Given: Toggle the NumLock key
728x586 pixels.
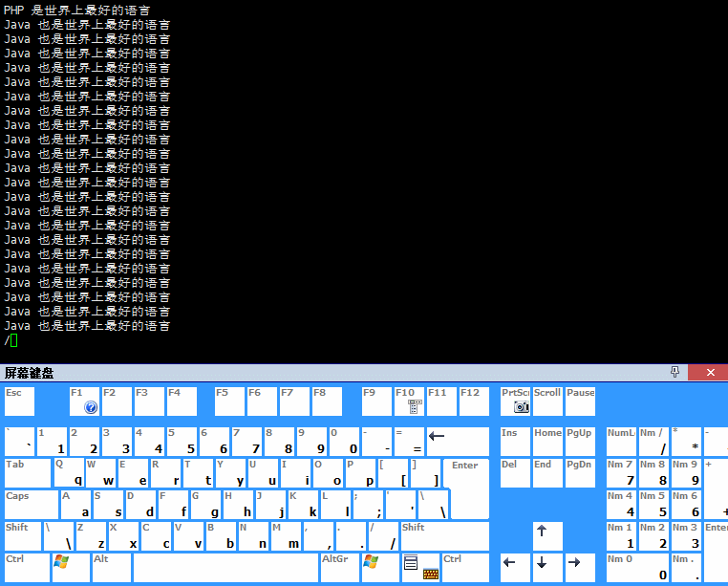Looking at the screenshot, I should point(621,442).
